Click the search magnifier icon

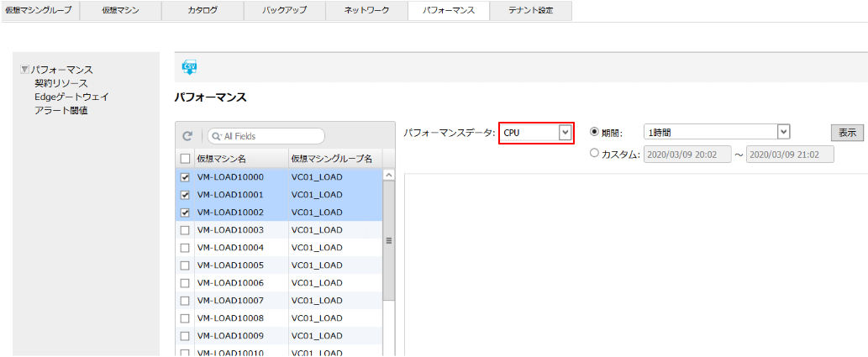point(216,136)
